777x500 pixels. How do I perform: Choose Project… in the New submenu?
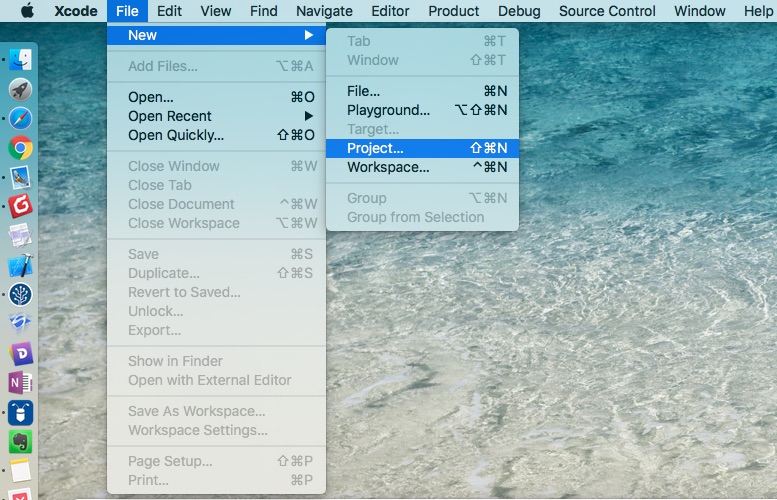(x=422, y=148)
